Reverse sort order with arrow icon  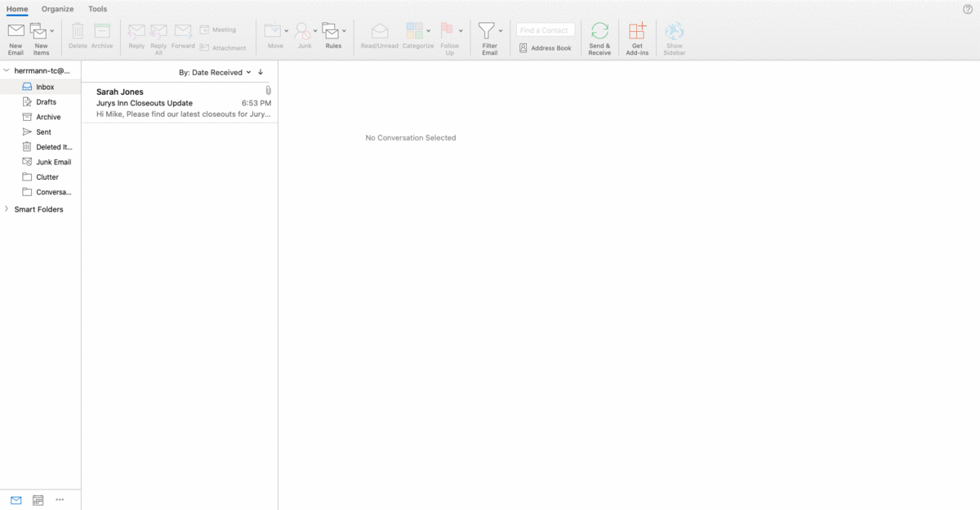(x=261, y=72)
